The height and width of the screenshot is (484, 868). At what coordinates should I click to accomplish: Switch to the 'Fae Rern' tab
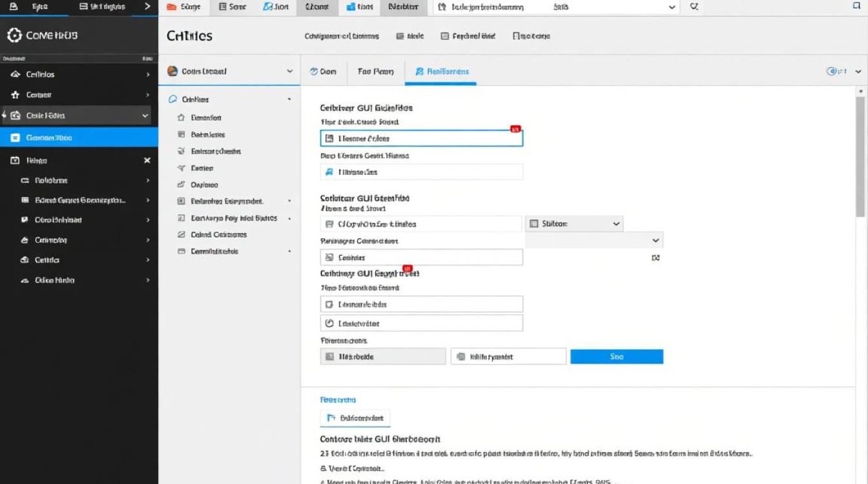tap(376, 72)
